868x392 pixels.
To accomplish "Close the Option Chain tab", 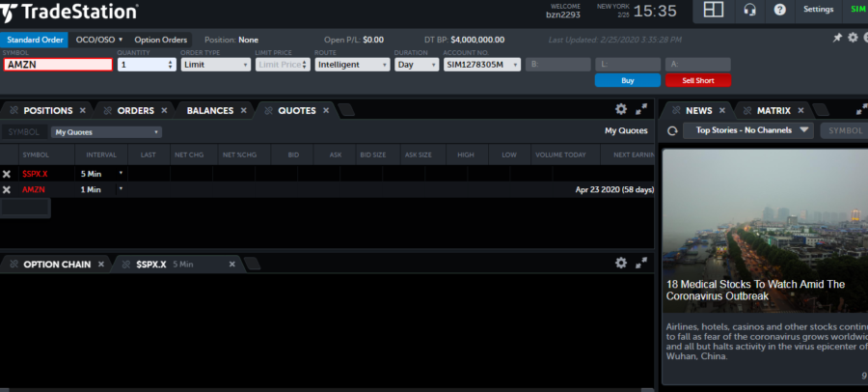I will click(x=100, y=264).
